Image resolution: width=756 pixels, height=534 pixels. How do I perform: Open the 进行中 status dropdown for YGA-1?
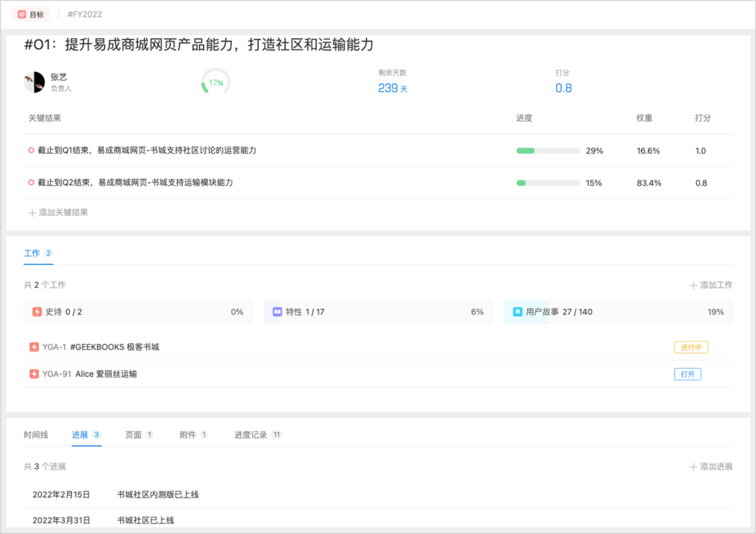click(x=691, y=348)
